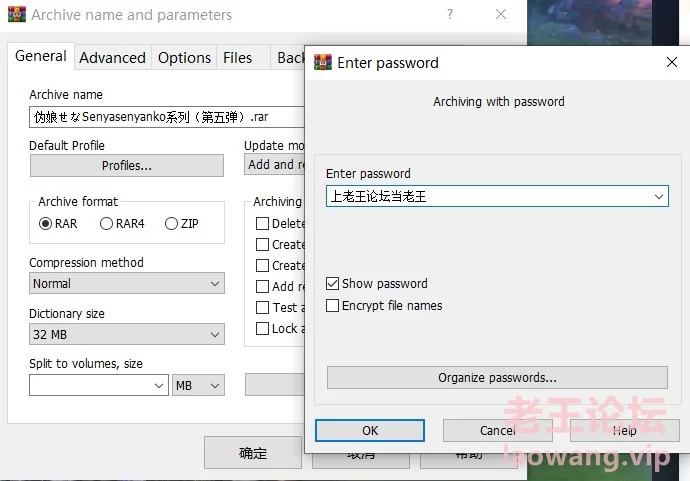Expand the Split to volumes size combo
Screen dimensions: 690x481
159,386
